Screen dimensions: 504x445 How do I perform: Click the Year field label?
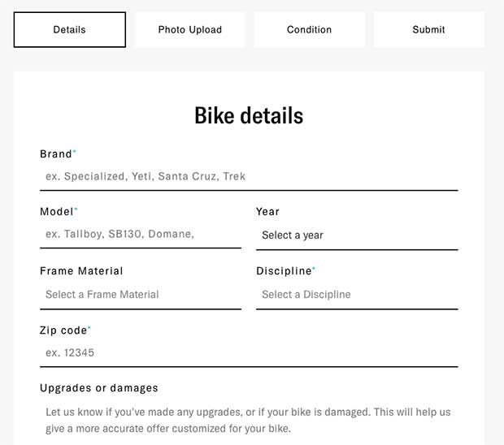point(267,211)
